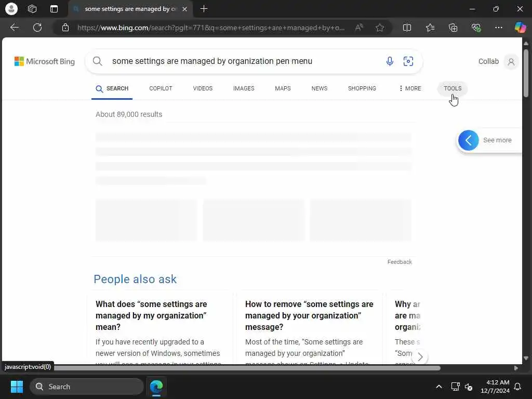Screen dimensions: 532x399
Task: Open muted volume tray icon
Action: [x=469, y=387]
